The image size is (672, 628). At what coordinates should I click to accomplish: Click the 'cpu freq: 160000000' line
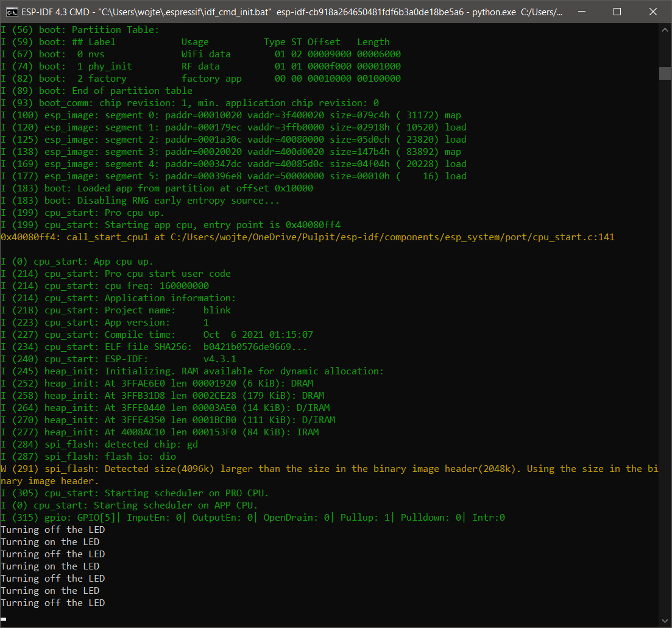[x=105, y=286]
